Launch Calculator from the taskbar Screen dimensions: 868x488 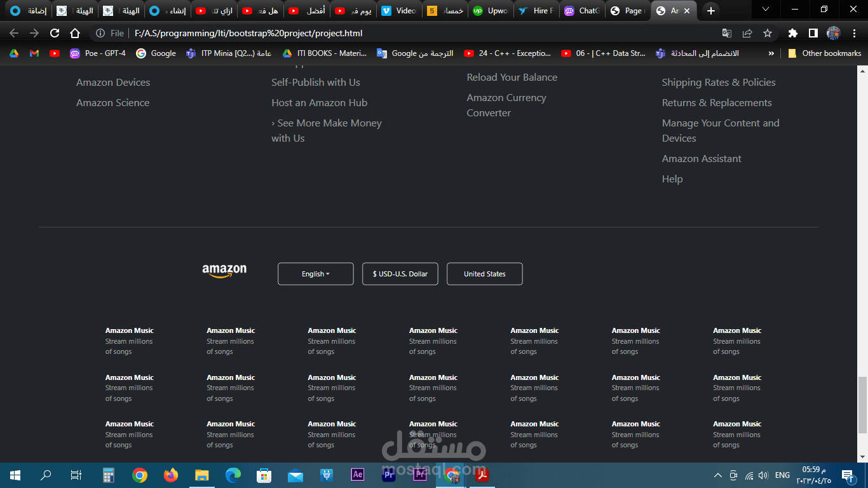coord(108,475)
